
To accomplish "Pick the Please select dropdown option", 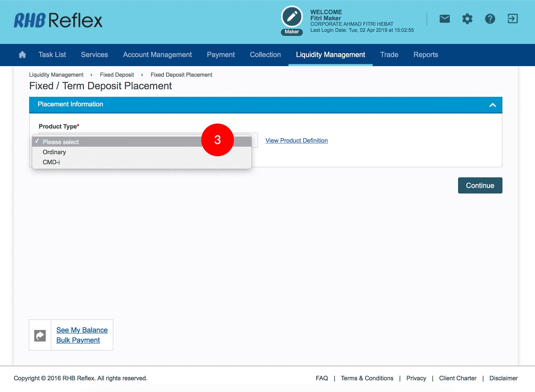I will click(x=61, y=142).
